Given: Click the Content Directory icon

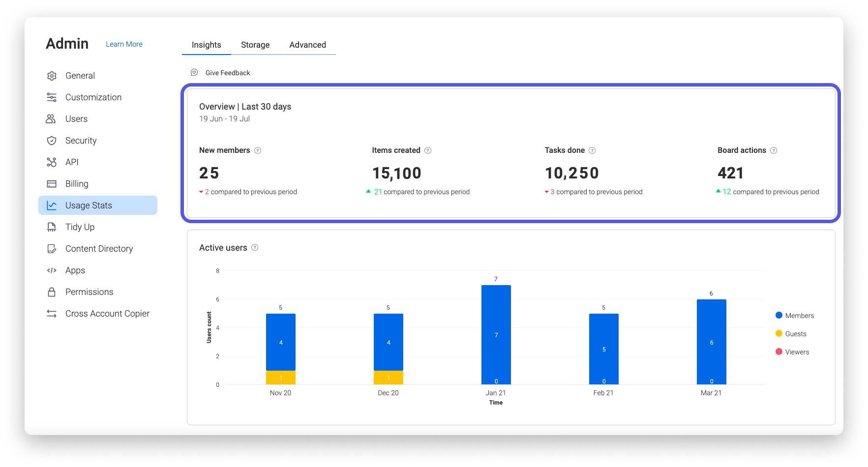Looking at the screenshot, I should click(x=52, y=249).
